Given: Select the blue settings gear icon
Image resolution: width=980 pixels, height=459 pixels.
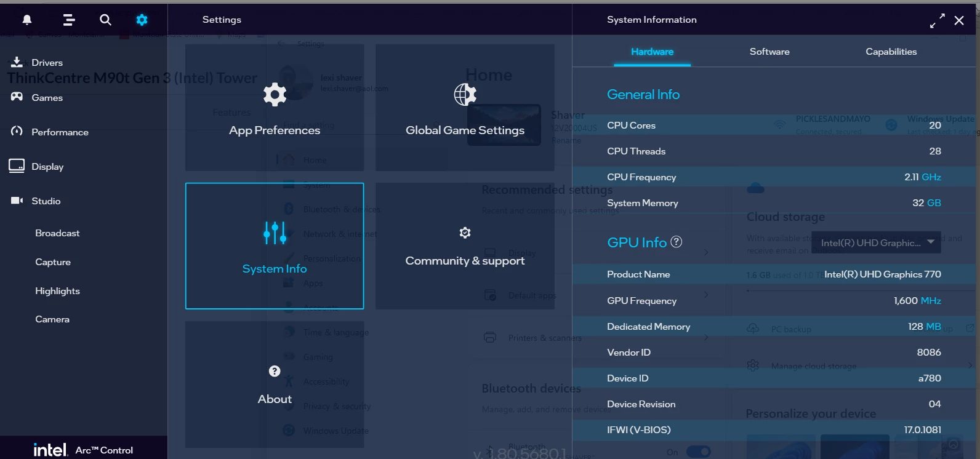Looking at the screenshot, I should point(142,20).
